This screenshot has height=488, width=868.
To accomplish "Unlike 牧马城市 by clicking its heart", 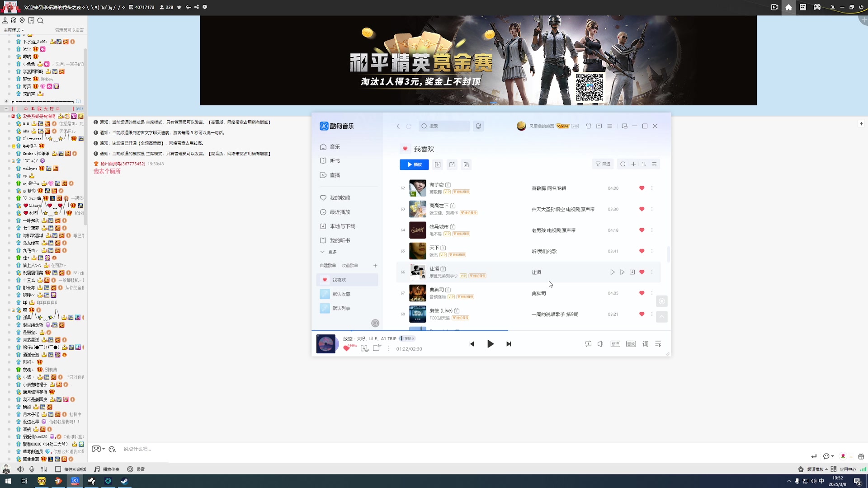I will pyautogui.click(x=642, y=230).
